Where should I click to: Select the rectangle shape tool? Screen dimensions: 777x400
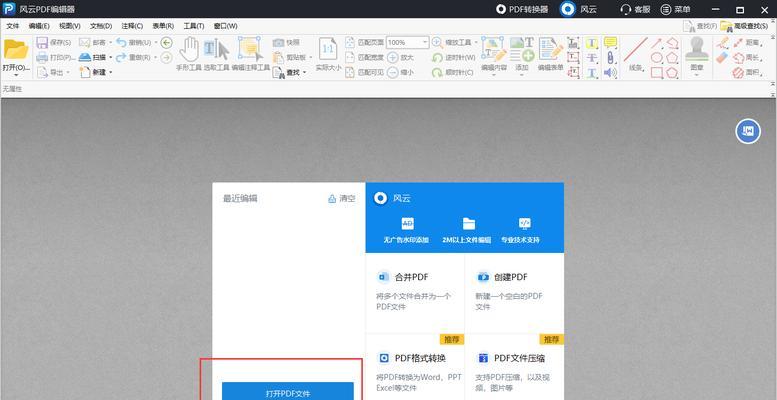coord(657,73)
